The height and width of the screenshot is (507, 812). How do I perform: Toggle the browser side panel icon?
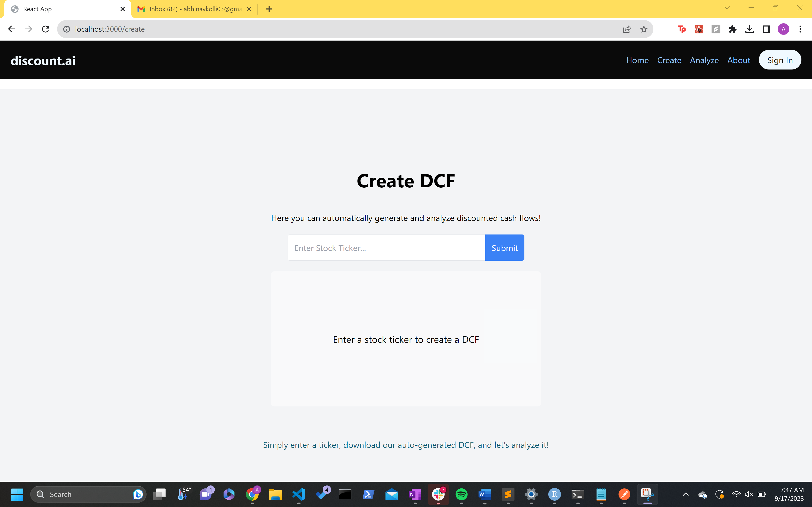tap(766, 29)
